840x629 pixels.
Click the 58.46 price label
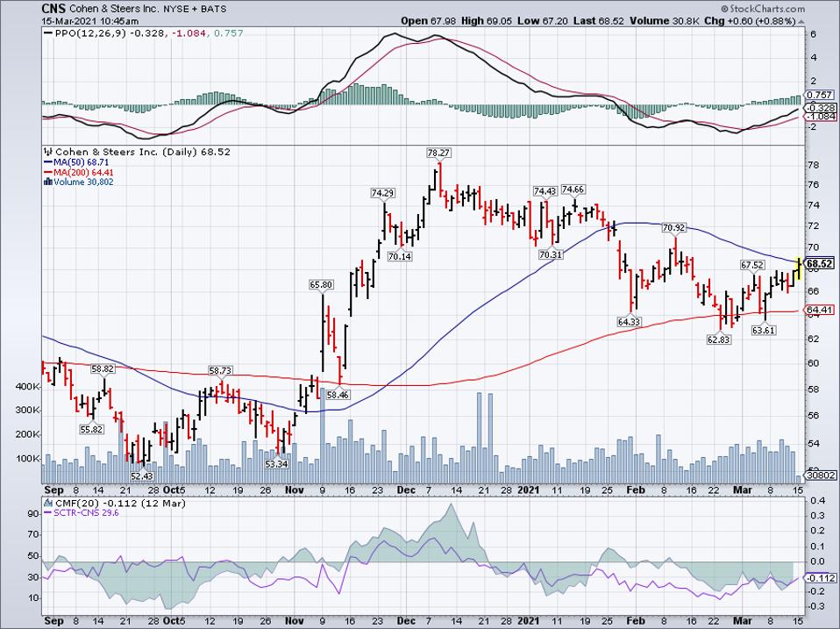(x=338, y=395)
